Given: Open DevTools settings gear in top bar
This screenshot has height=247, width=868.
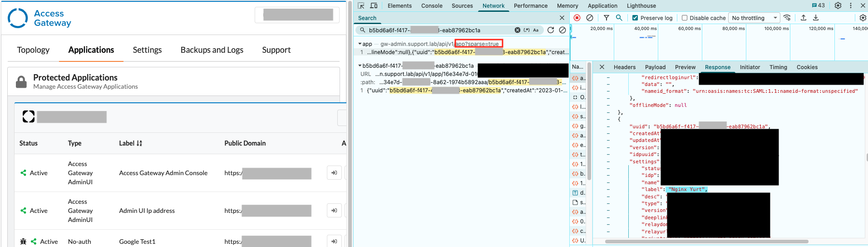Looking at the screenshot, I should 838,5.
